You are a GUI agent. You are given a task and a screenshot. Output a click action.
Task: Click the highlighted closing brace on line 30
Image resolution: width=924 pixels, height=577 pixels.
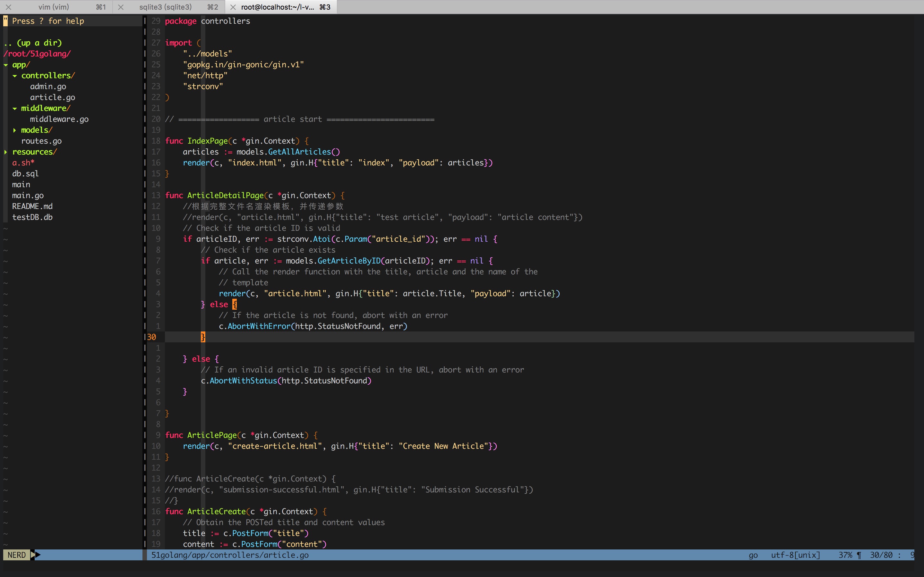[203, 337]
